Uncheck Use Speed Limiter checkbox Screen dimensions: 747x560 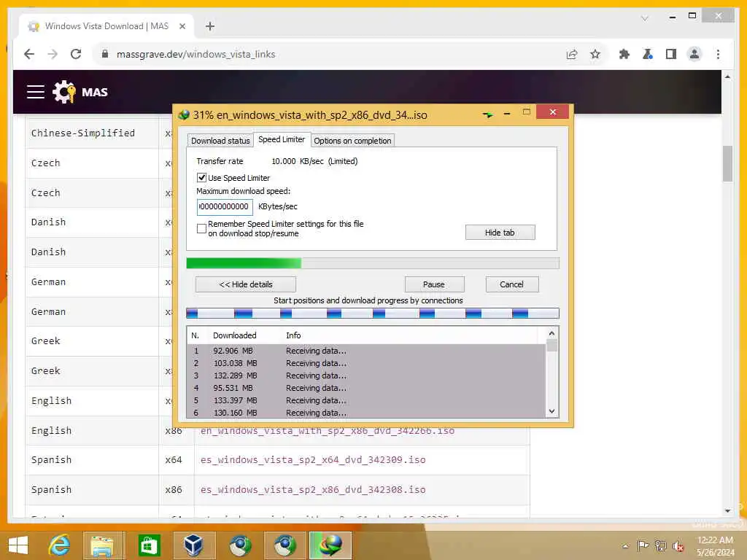point(201,178)
